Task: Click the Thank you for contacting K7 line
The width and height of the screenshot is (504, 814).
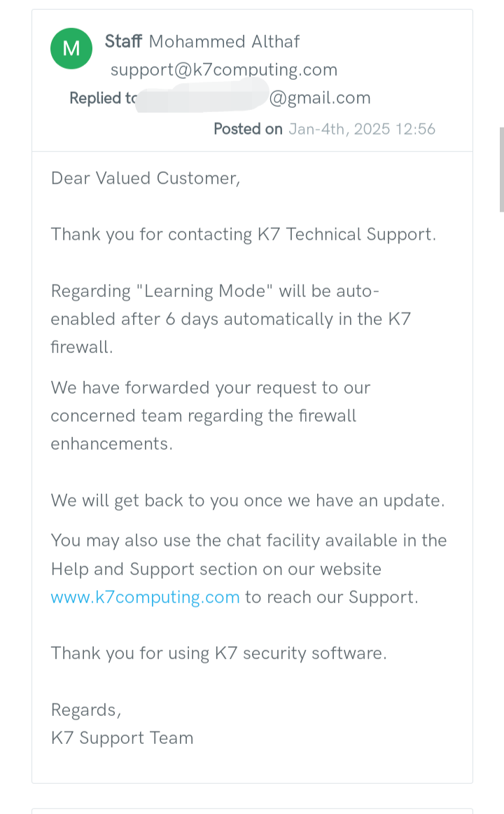Action: (244, 234)
